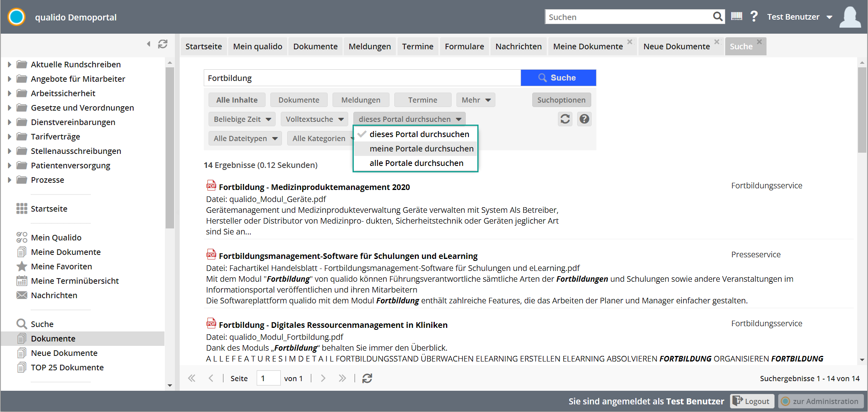Screen dimensions: 868x412
Task: Toggle the Alle Inhalte filter
Action: [237, 100]
